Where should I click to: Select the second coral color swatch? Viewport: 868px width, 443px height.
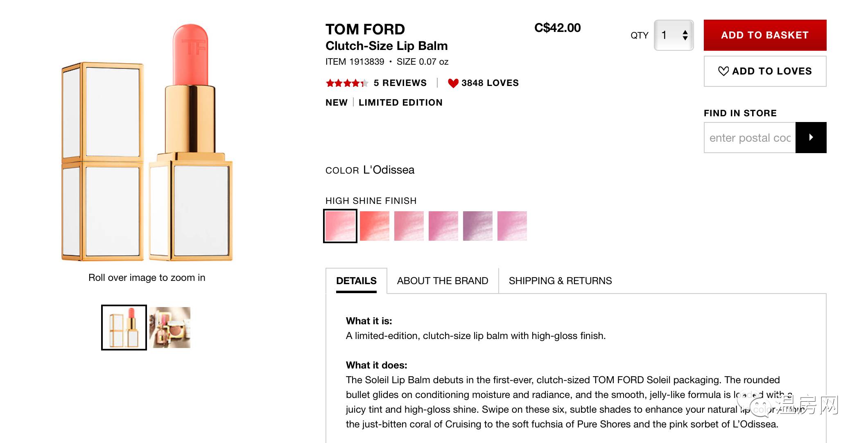(375, 226)
